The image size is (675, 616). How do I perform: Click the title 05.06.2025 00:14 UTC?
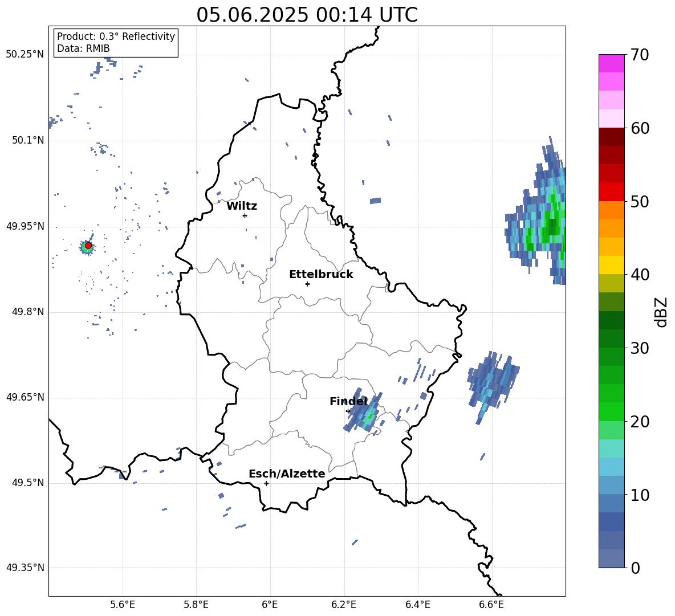pos(307,15)
